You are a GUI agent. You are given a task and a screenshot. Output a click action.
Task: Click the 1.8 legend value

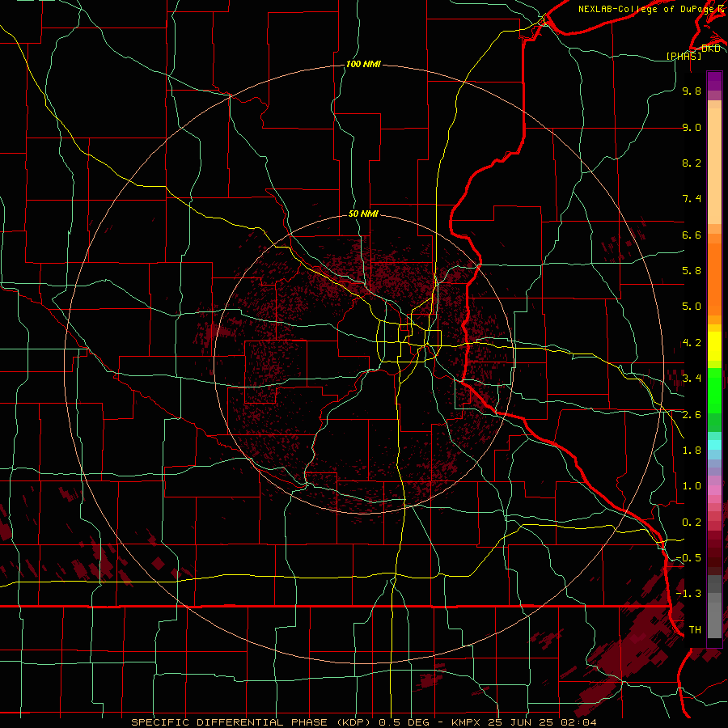pyautogui.click(x=692, y=451)
